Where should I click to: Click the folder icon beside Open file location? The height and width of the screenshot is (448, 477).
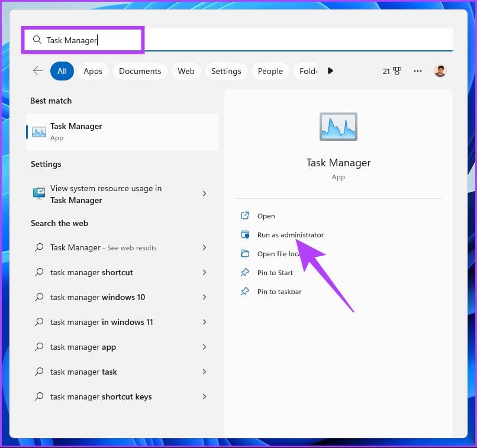[x=245, y=253]
